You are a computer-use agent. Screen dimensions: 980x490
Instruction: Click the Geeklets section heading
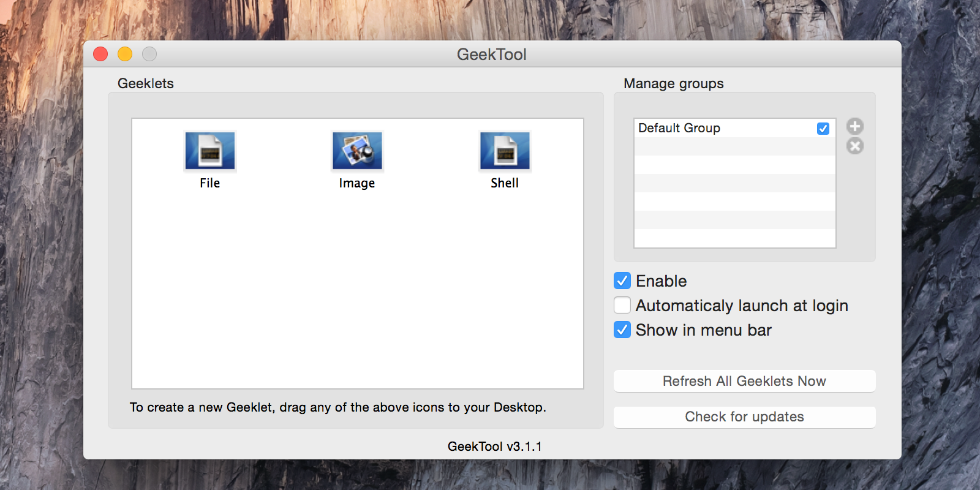pyautogui.click(x=146, y=83)
